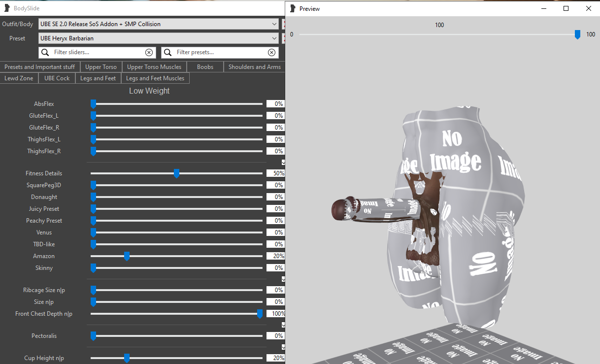600x364 pixels.
Task: Click the Front Chest Depth 100% value field
Action: 275,314
